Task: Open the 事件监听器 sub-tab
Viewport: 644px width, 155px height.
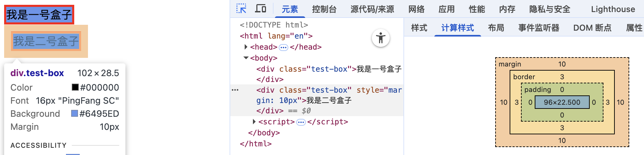Action: (538, 28)
